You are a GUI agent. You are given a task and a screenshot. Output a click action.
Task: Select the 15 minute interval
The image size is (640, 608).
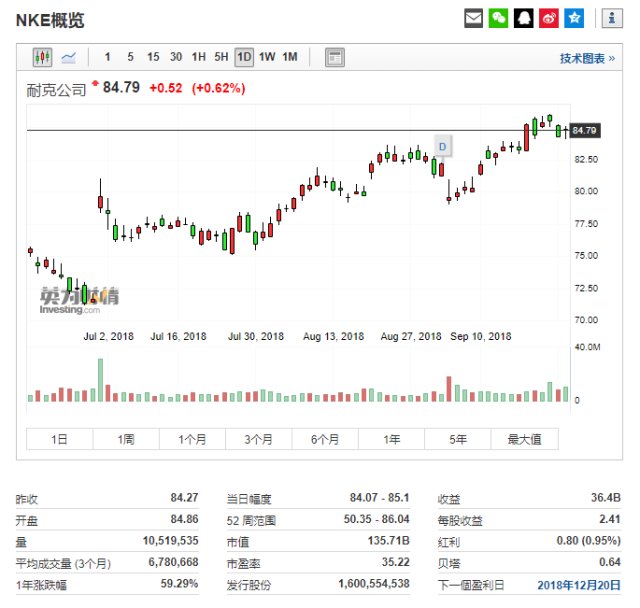153,57
